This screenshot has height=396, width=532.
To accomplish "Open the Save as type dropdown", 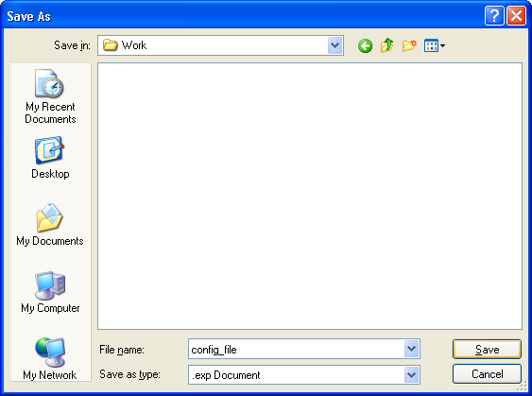I will [x=412, y=375].
